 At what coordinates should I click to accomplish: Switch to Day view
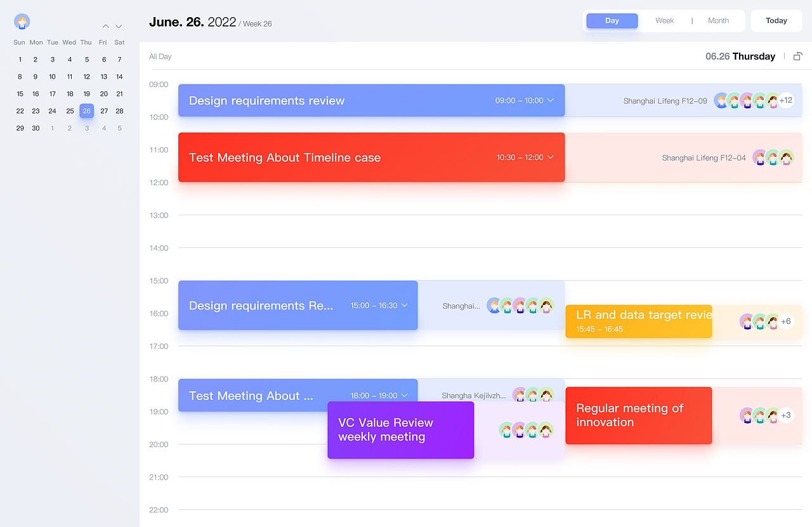pos(612,21)
